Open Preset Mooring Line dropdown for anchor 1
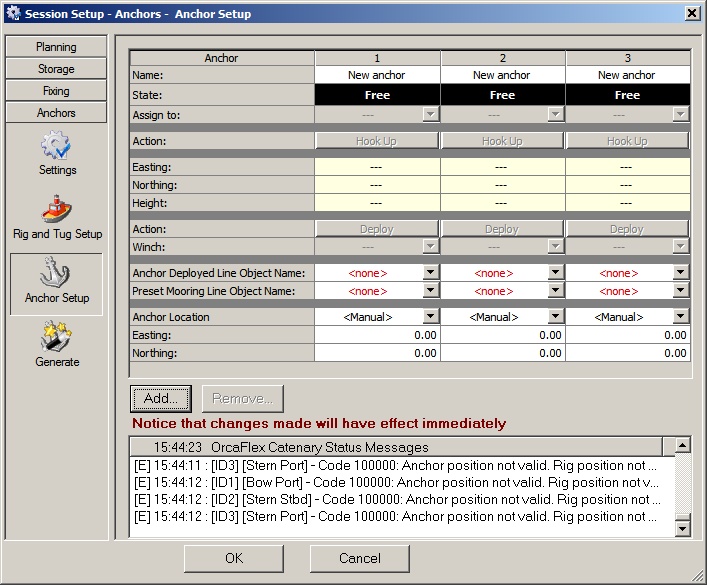Image resolution: width=707 pixels, height=585 pixels. tap(430, 291)
